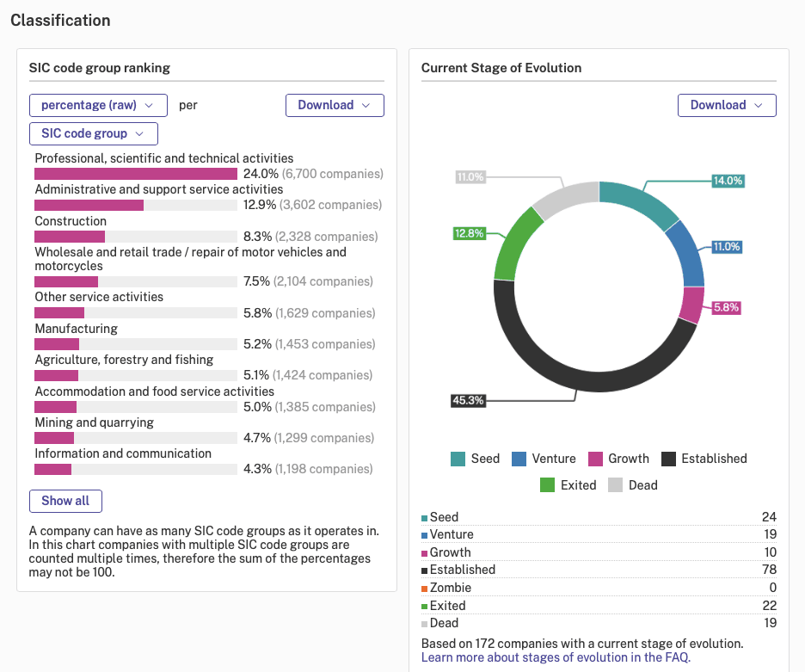
Task: Open the percentage (raw) dropdown
Action: tap(98, 105)
